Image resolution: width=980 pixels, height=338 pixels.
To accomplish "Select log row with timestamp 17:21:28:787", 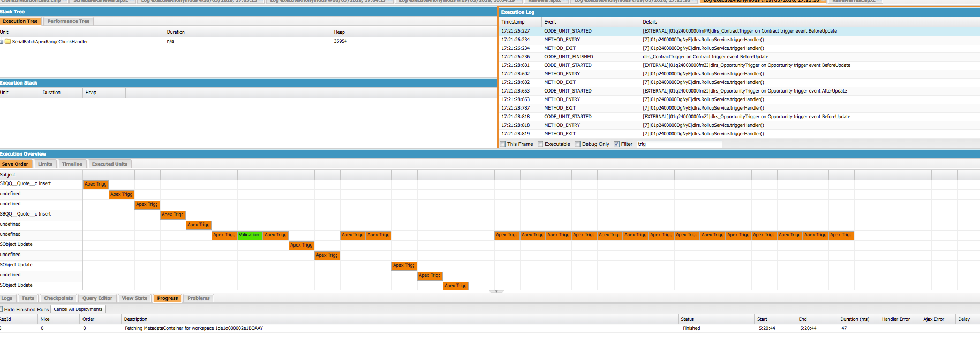I will [x=740, y=108].
